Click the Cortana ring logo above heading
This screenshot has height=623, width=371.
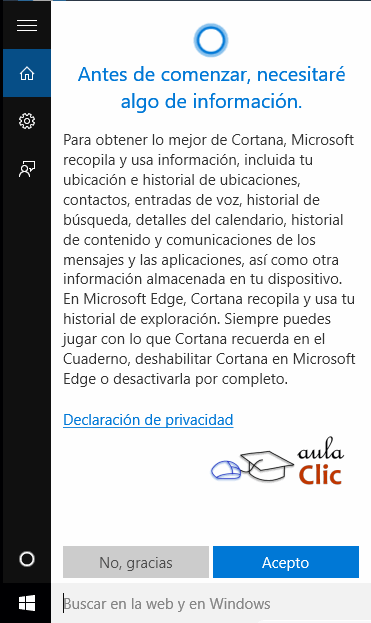(x=211, y=41)
